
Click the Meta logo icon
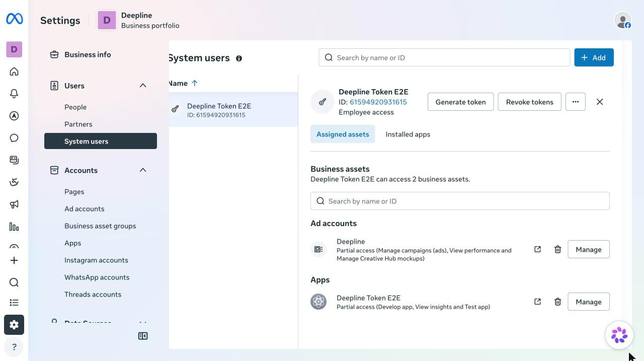pos(14,19)
